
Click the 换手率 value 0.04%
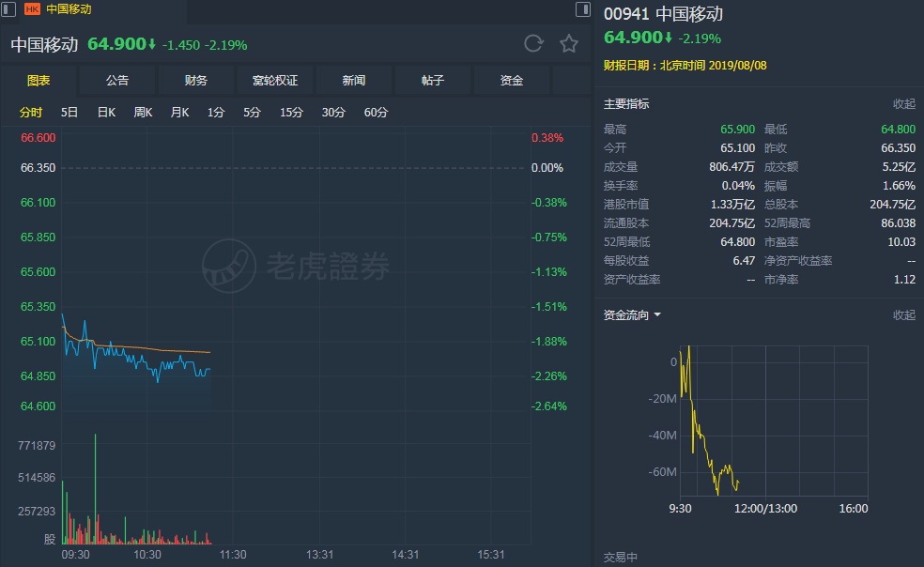(x=738, y=186)
